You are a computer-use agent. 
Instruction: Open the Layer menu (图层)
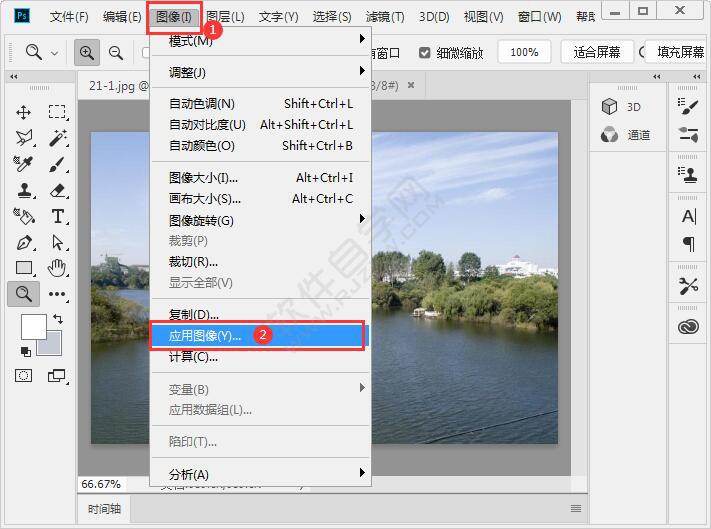(x=225, y=17)
